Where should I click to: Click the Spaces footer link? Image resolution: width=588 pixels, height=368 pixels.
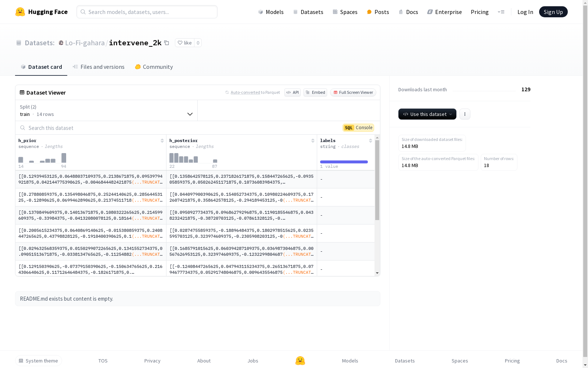460,361
